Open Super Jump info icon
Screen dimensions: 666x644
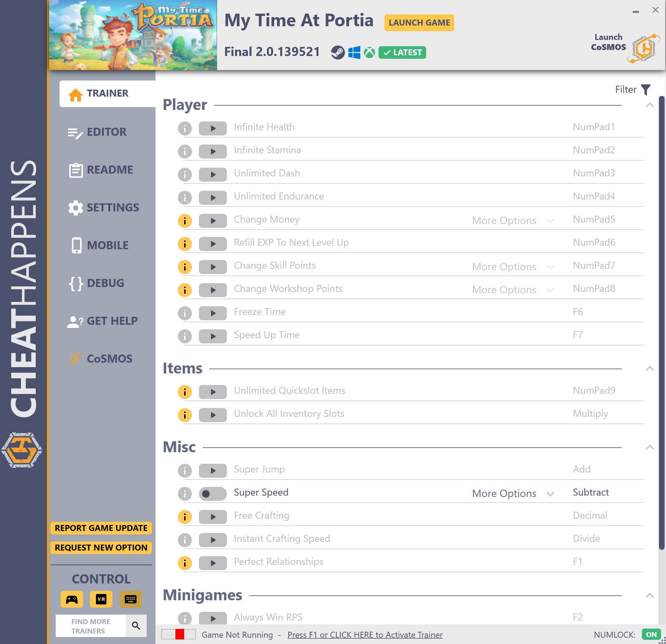tap(185, 470)
